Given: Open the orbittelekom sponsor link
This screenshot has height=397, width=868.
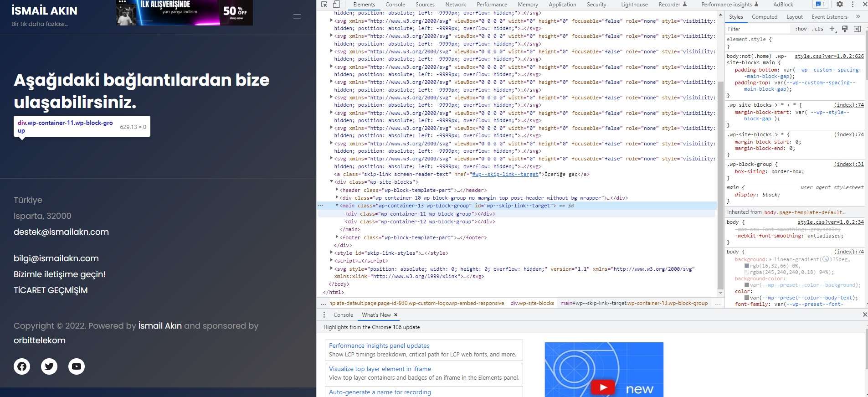Looking at the screenshot, I should (x=40, y=340).
